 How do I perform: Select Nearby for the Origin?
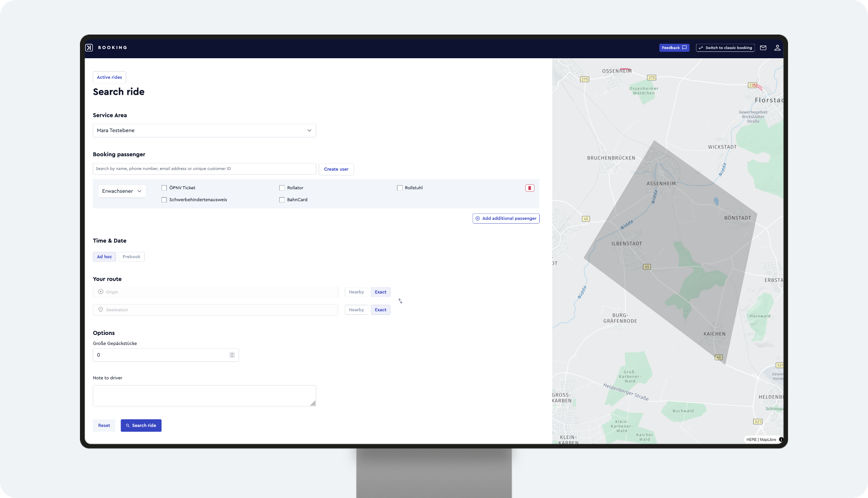[356, 292]
